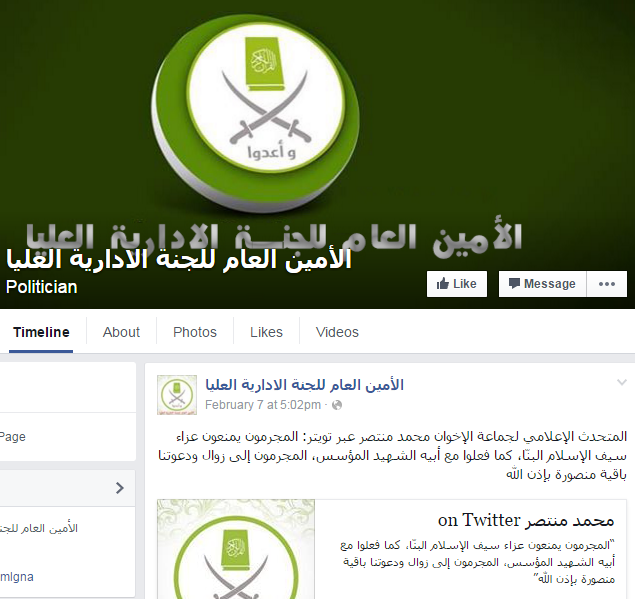This screenshot has width=635, height=599.
Task: Click the Like button on the page
Action: [x=457, y=284]
